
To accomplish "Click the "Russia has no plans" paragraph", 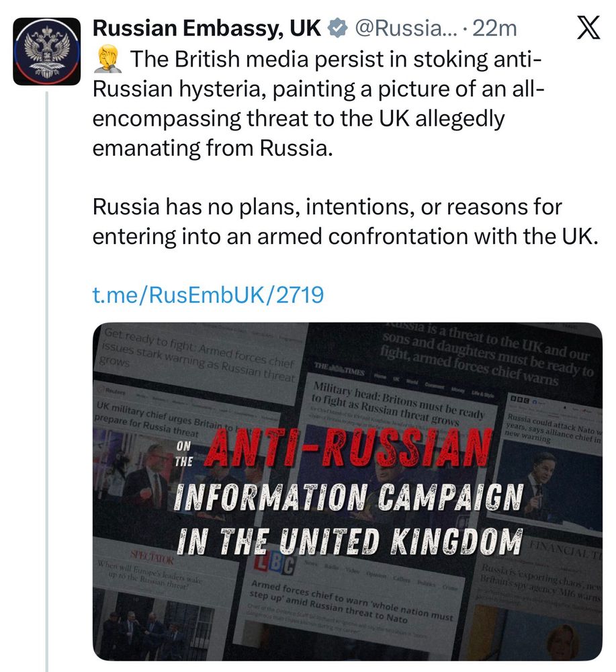I will click(x=344, y=222).
